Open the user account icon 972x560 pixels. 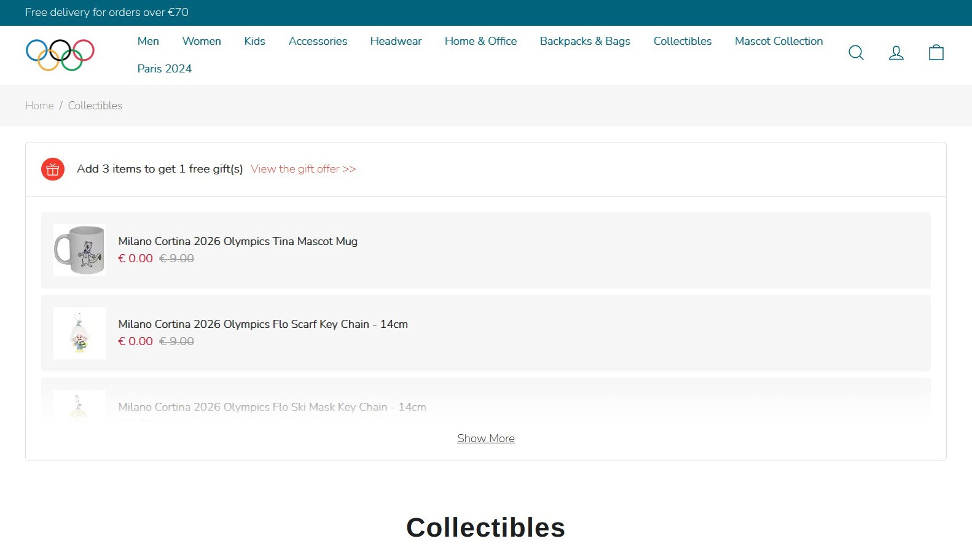pos(896,53)
